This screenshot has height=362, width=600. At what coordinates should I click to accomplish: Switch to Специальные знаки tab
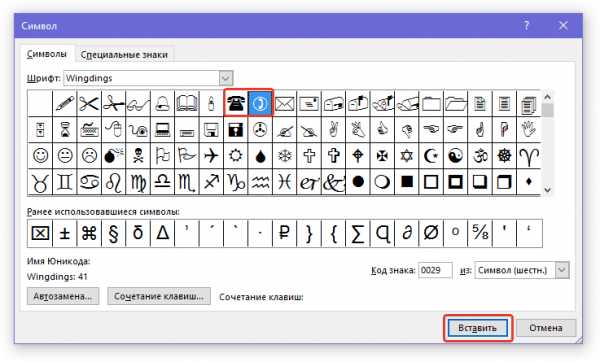tap(124, 55)
